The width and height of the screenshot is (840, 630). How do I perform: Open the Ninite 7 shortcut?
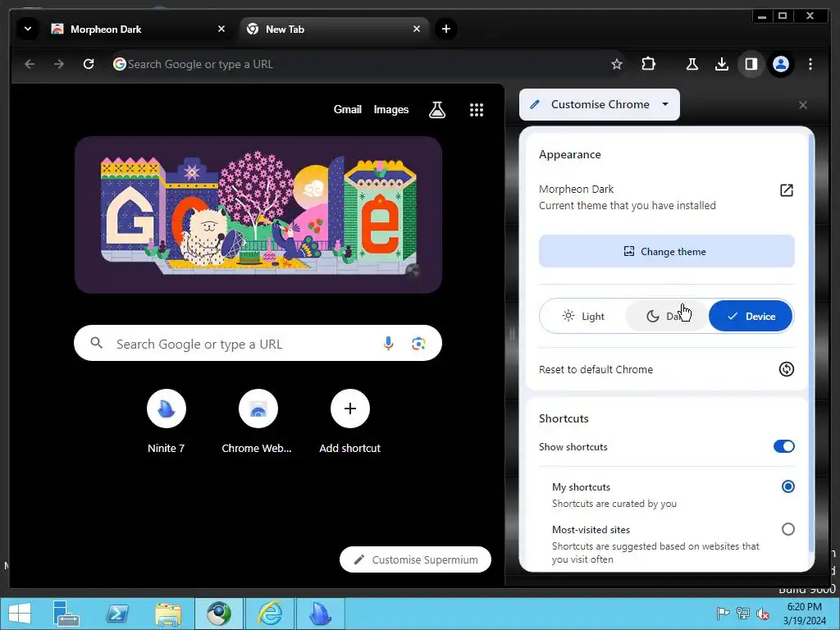click(166, 422)
